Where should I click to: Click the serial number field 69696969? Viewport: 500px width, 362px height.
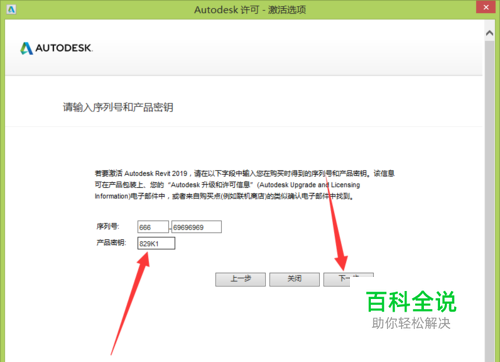196,227
